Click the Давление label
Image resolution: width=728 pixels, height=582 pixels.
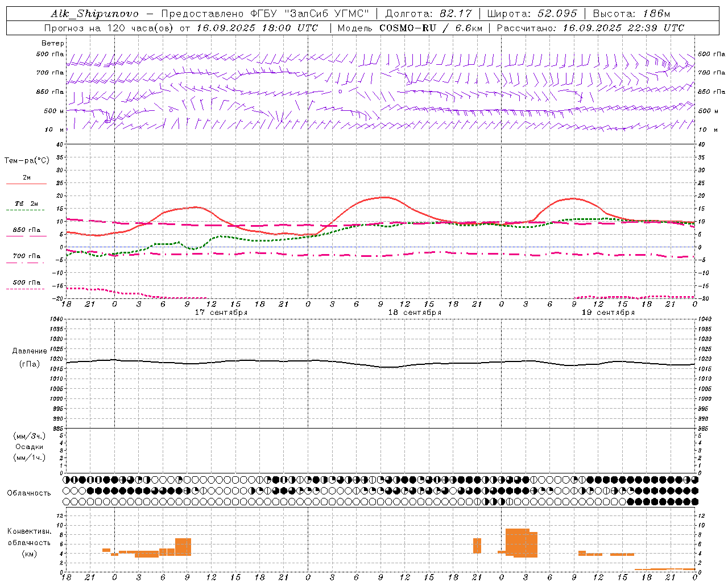tap(29, 351)
